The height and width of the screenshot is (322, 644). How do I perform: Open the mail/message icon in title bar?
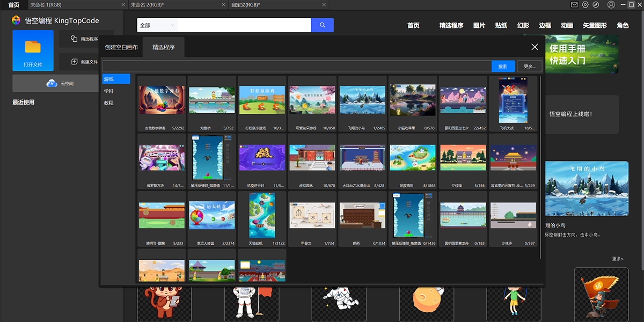(x=574, y=5)
